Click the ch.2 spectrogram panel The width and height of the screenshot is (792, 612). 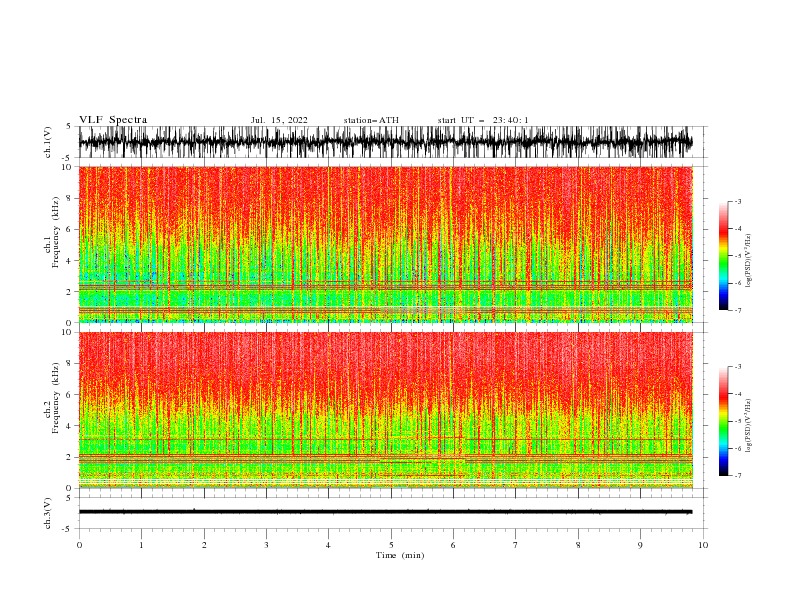[385, 410]
